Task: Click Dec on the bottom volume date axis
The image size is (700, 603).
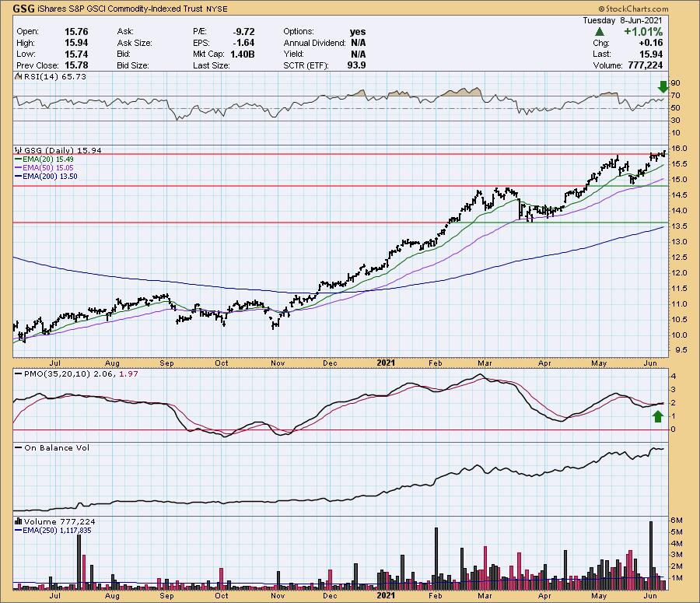Action: click(x=330, y=596)
